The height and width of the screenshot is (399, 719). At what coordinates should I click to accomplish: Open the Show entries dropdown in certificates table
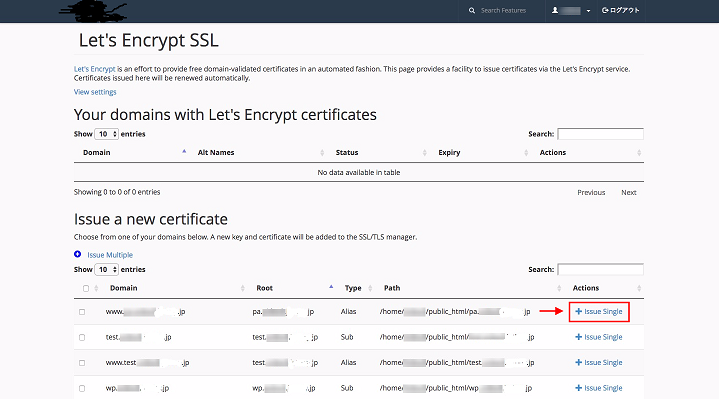tap(106, 134)
